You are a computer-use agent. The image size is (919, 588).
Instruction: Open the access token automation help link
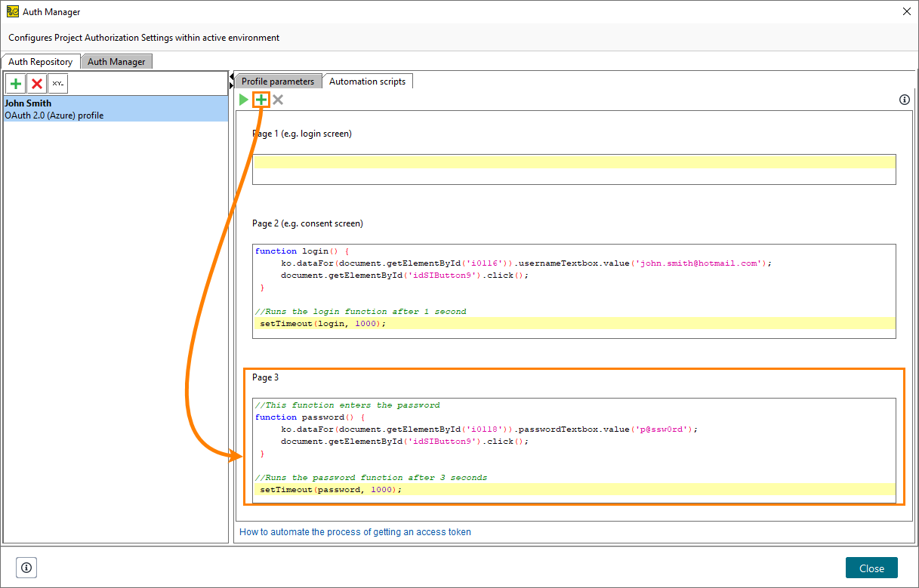point(354,531)
